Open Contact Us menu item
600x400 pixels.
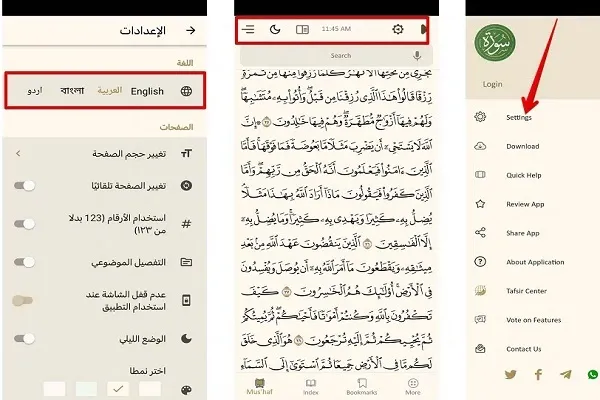pos(524,349)
